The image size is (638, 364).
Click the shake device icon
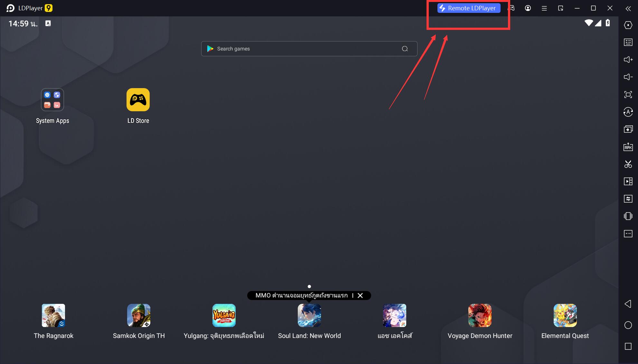coord(628,216)
